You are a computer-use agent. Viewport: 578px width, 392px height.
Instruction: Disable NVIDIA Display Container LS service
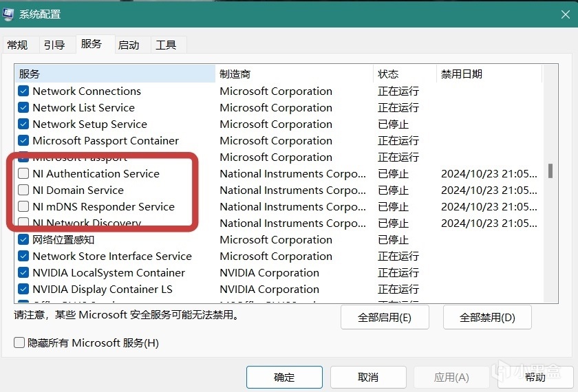click(24, 290)
